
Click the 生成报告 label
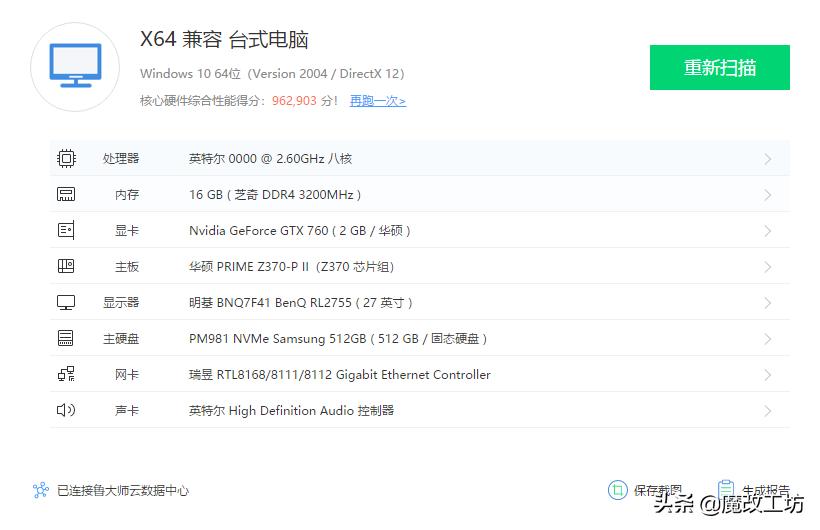point(766,490)
